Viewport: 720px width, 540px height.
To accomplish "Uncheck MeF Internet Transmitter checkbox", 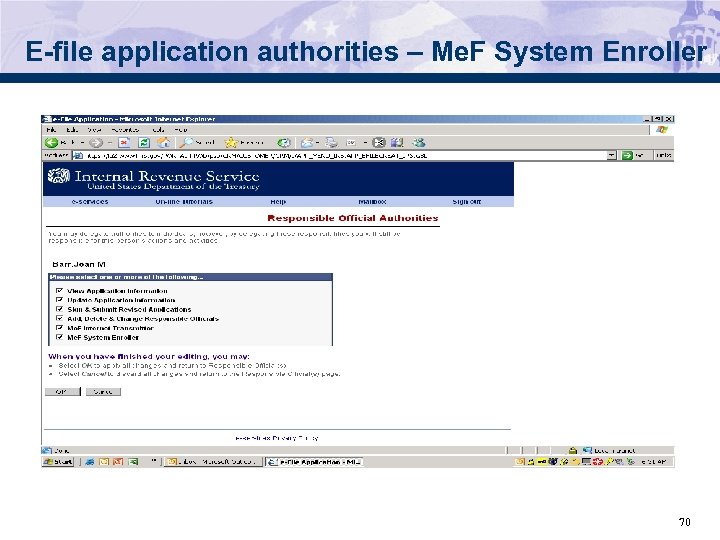I will click(x=59, y=328).
